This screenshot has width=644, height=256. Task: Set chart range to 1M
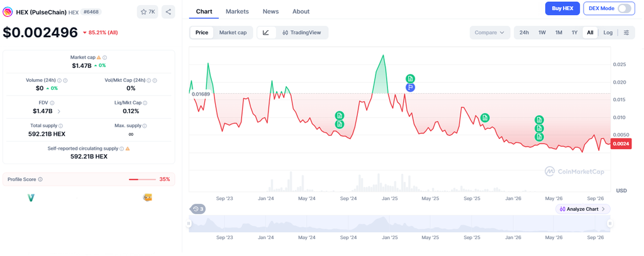[558, 33]
